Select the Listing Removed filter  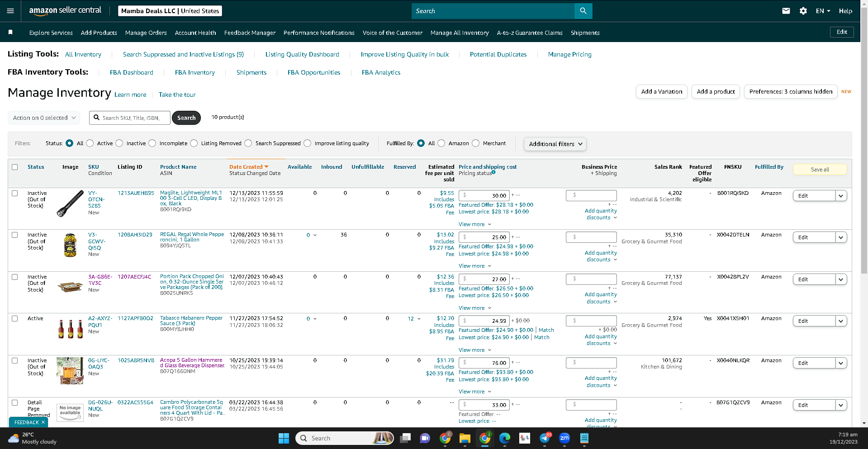pos(194,143)
